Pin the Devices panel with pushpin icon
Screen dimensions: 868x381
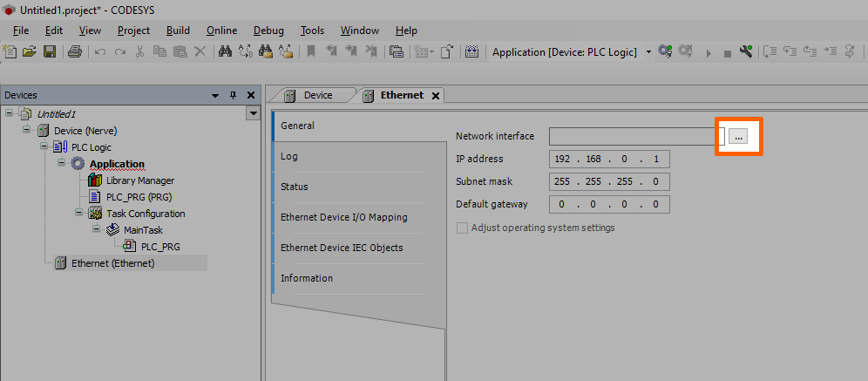click(x=233, y=95)
